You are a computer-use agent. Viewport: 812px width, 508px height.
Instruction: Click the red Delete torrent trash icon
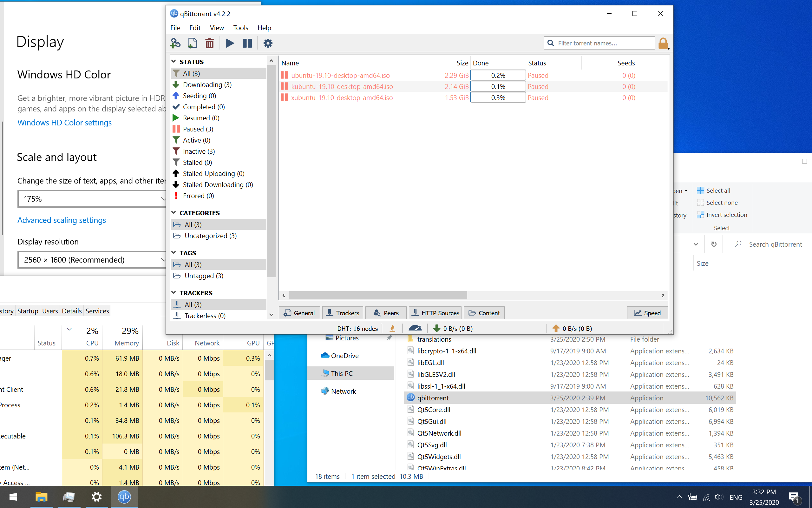210,43
